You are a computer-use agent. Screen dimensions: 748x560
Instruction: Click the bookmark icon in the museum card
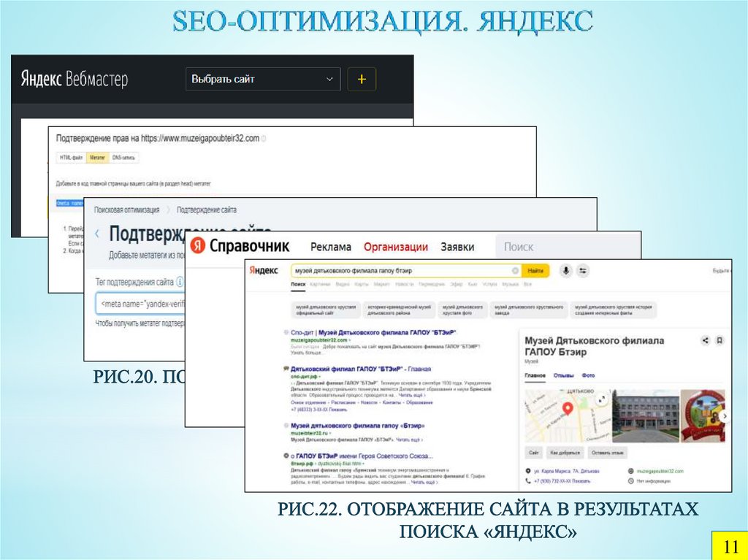[x=720, y=340]
